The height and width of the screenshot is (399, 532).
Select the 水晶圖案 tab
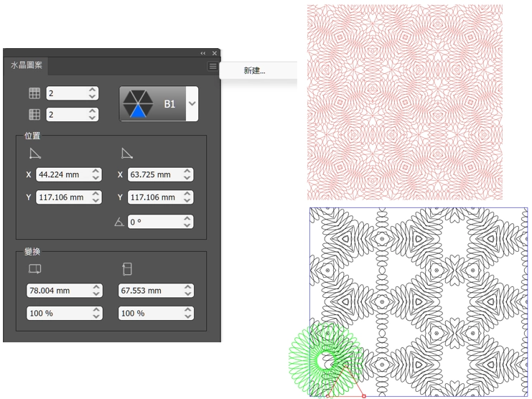tap(27, 65)
